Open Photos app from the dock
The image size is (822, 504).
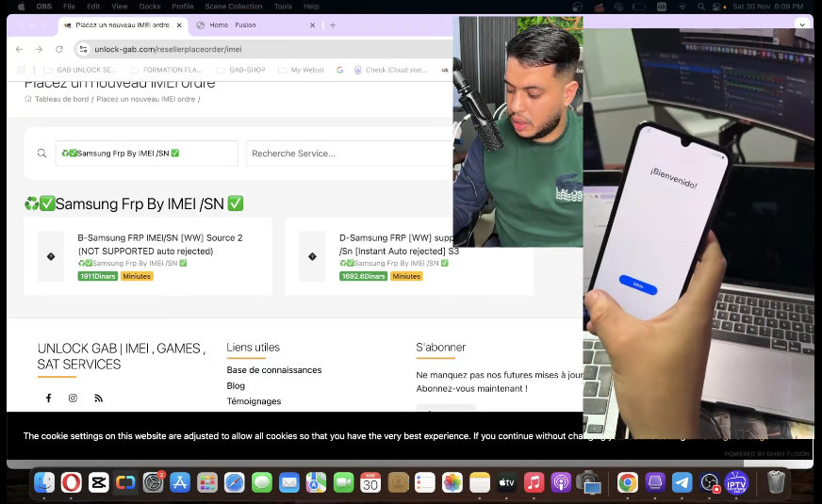coord(452,482)
